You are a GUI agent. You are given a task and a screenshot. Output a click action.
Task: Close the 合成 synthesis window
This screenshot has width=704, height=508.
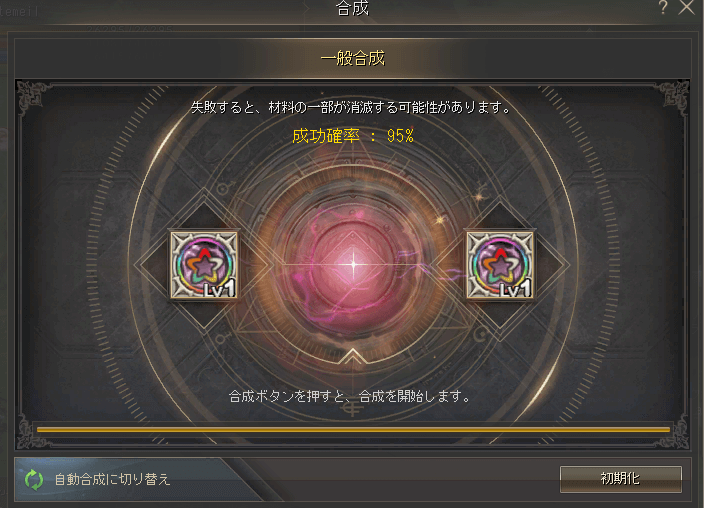click(686, 7)
